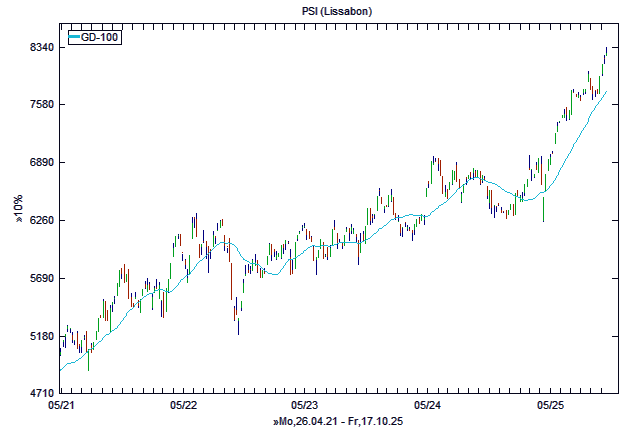Select the 05/25 x-axis date marker
Screen dimensions: 630x430
click(x=549, y=406)
